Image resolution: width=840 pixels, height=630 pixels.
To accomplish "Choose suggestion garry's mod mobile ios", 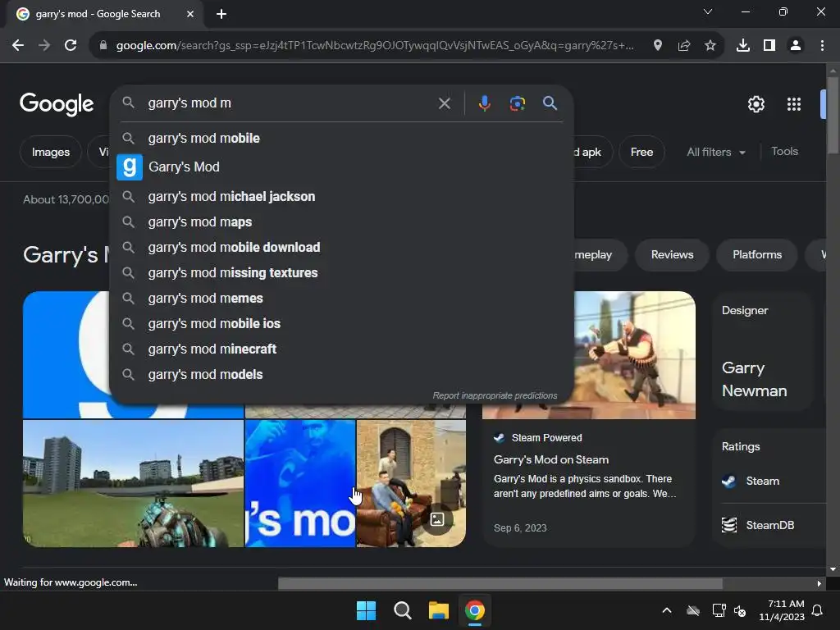I will point(341,323).
